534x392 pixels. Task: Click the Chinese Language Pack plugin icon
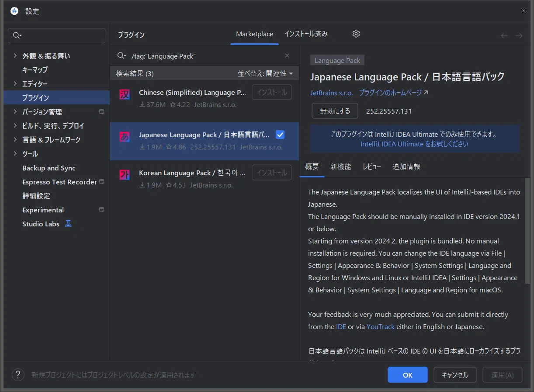pyautogui.click(x=125, y=94)
